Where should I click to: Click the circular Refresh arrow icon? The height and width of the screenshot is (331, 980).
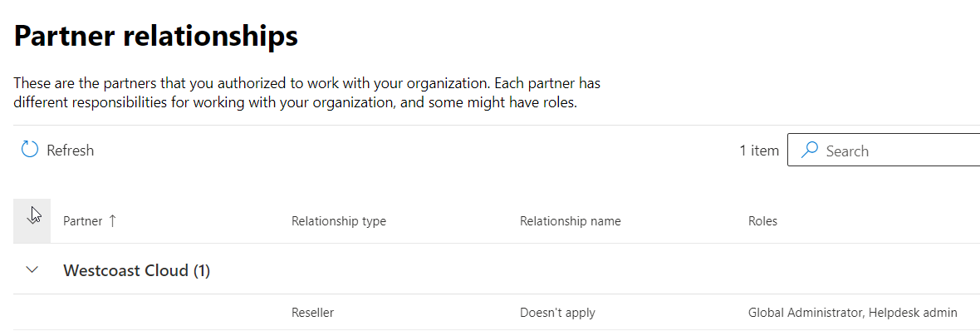[29, 150]
